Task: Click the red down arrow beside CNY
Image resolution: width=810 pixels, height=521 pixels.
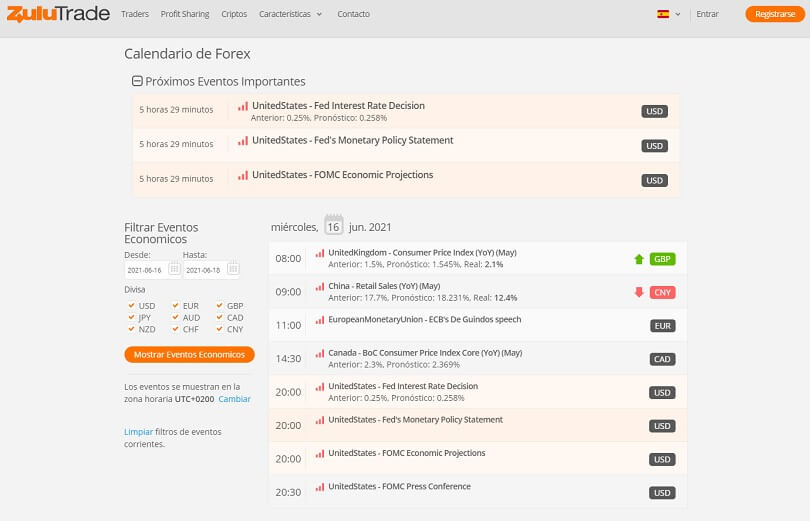Action: [638, 292]
